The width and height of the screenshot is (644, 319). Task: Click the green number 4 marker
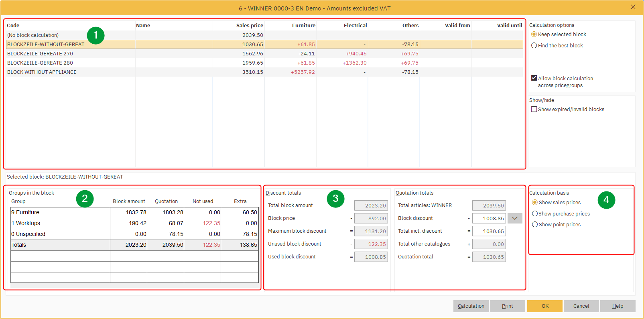pyautogui.click(x=606, y=200)
